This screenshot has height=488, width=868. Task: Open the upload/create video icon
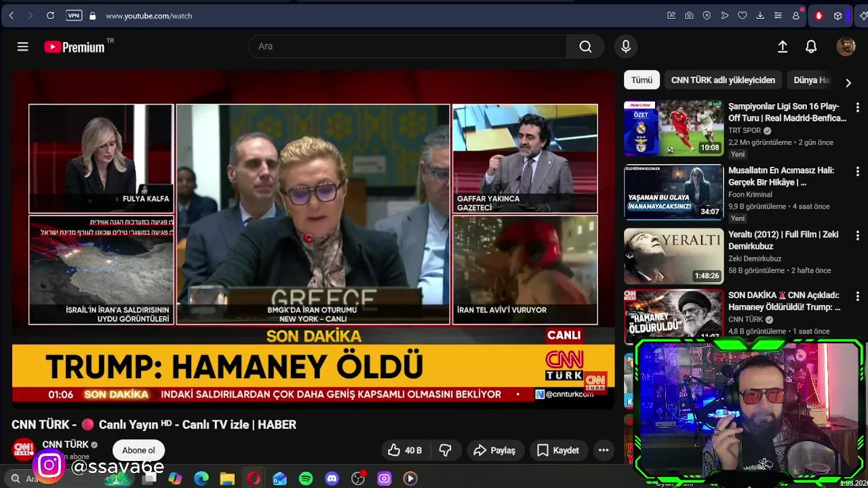click(783, 46)
